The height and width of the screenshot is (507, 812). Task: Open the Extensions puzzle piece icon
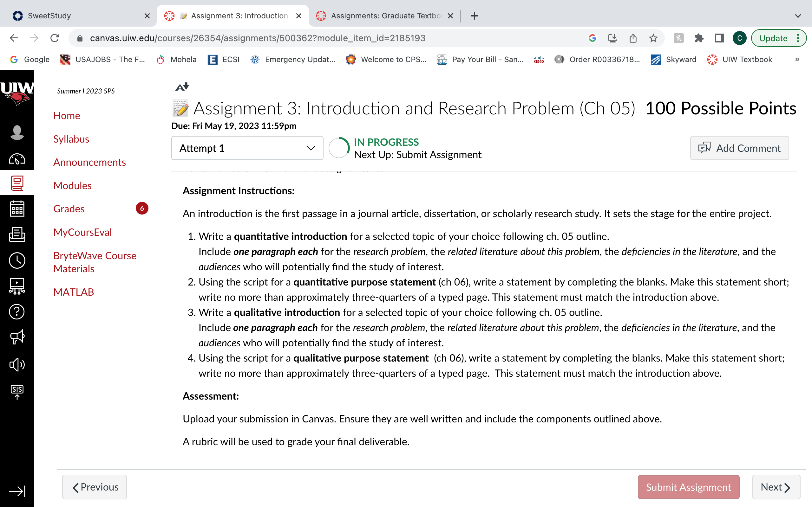tap(699, 38)
